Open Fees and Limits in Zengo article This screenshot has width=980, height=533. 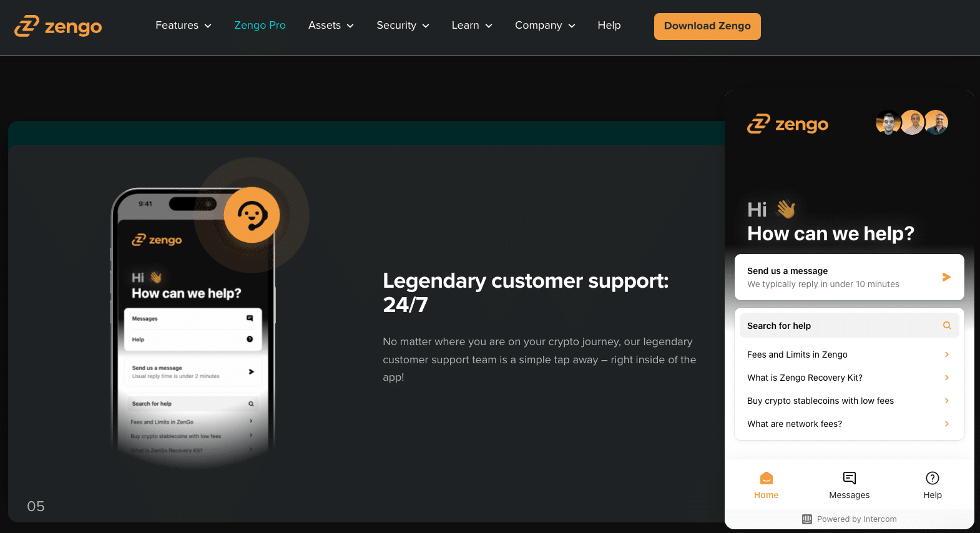(850, 355)
